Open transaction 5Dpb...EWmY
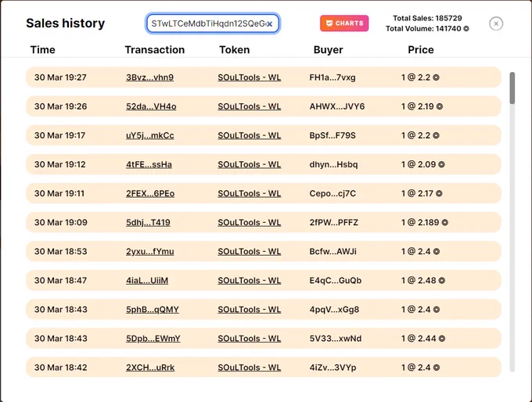 point(153,339)
